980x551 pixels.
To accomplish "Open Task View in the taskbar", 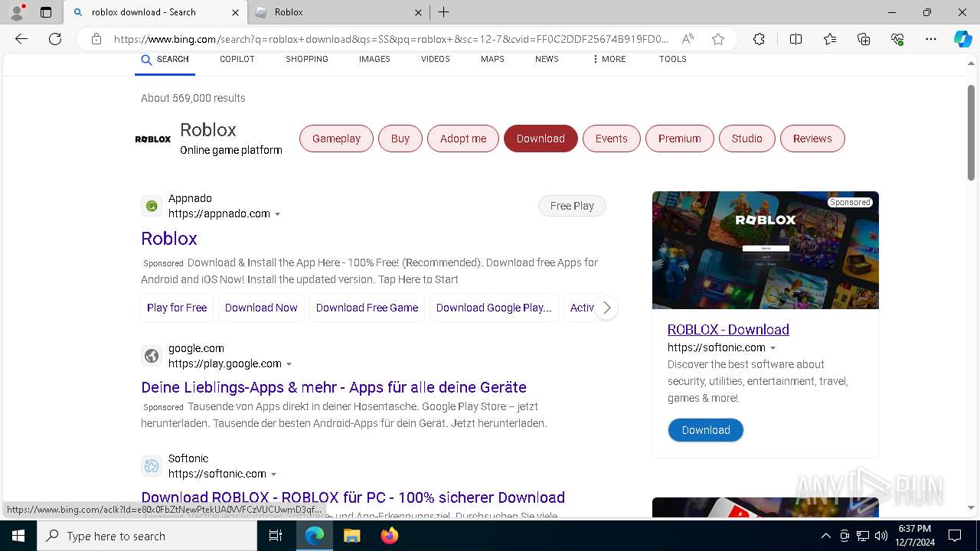I will (x=276, y=536).
